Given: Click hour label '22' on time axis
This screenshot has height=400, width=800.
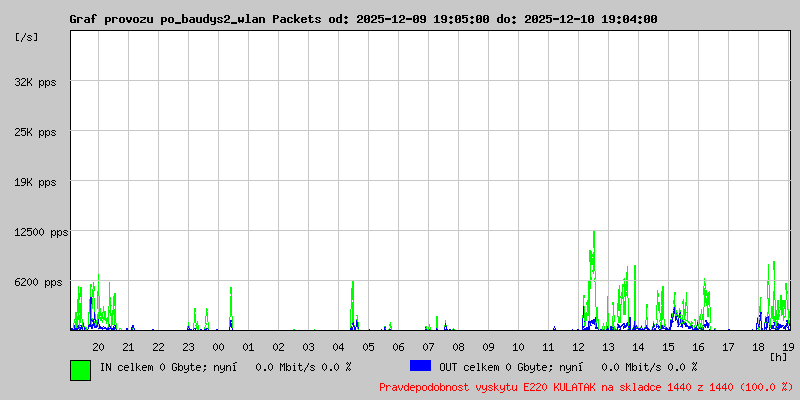Looking at the screenshot, I should pos(159,347).
